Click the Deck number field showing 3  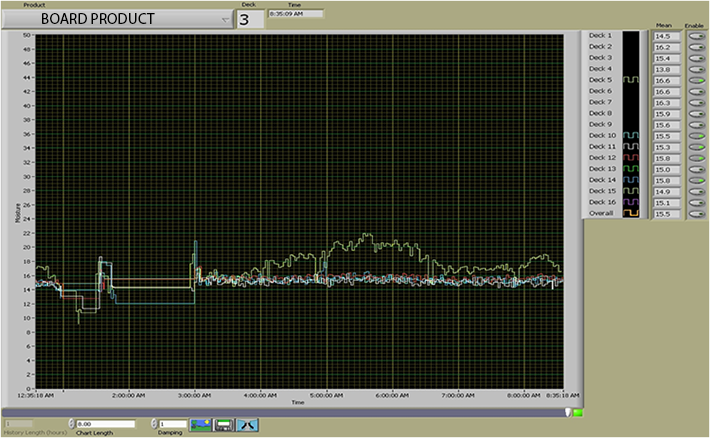(x=250, y=19)
